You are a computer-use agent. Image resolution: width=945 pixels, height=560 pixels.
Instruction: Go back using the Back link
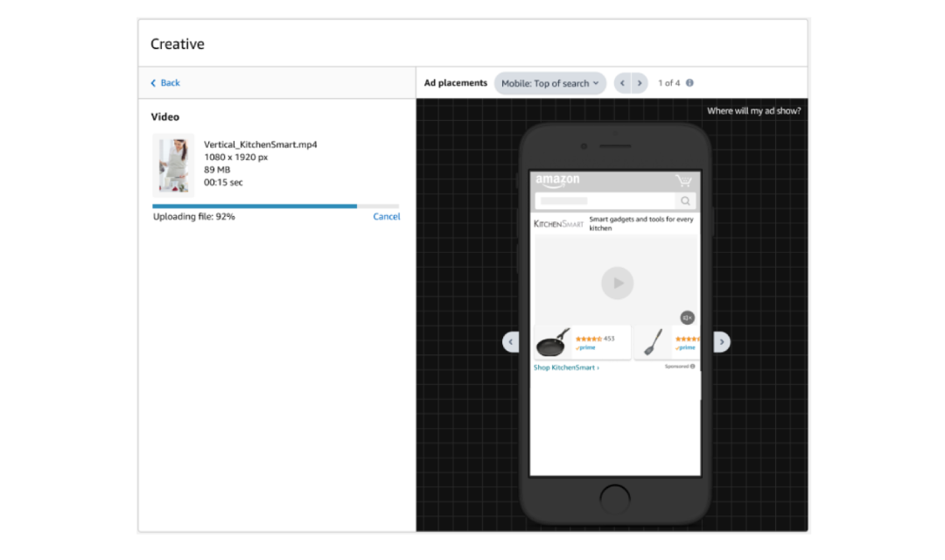pyautogui.click(x=165, y=82)
